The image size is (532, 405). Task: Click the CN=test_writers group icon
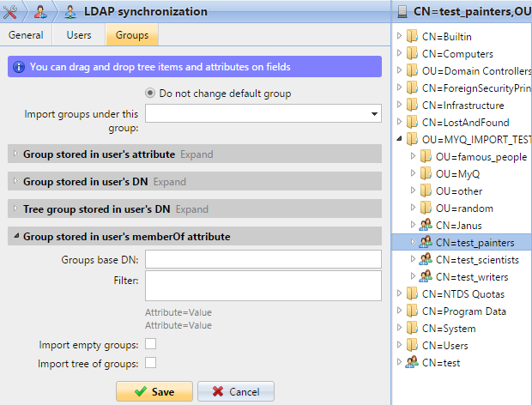coord(425,277)
